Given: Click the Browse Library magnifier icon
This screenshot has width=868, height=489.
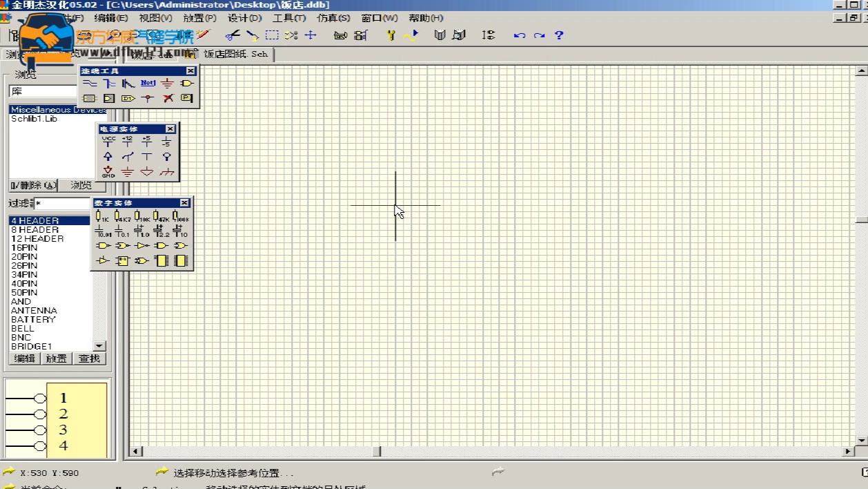Looking at the screenshot, I should (459, 35).
